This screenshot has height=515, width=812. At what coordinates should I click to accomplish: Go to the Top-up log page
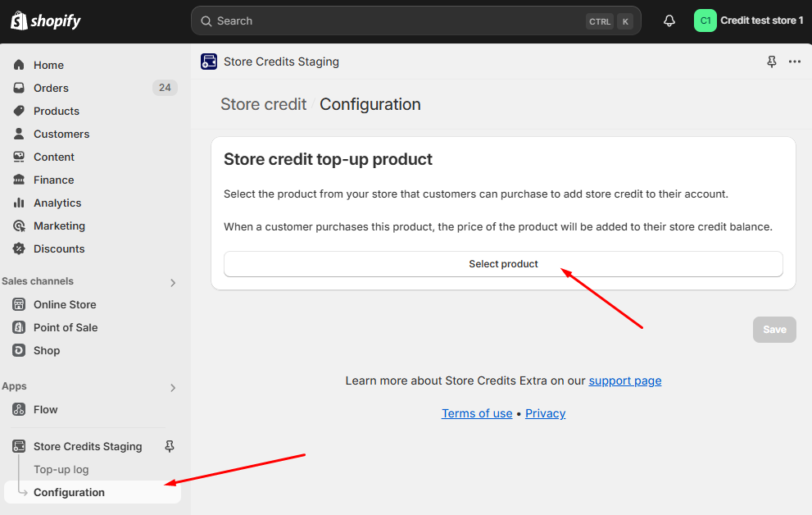tap(61, 469)
